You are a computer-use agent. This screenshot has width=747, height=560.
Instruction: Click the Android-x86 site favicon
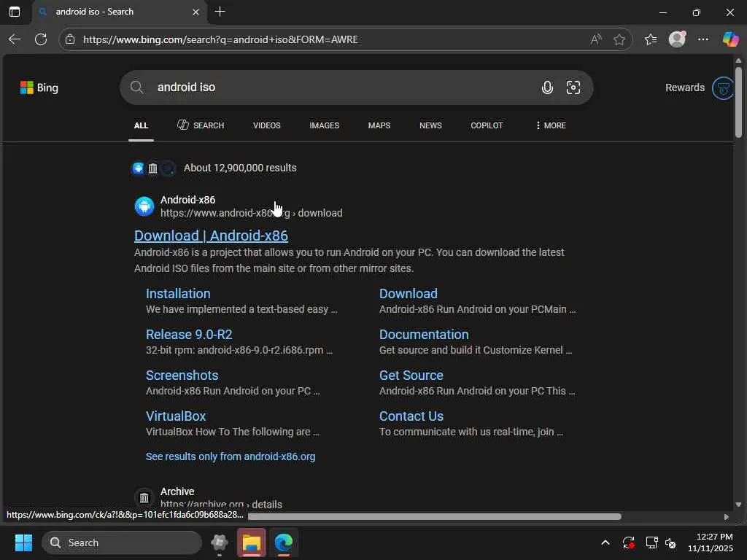(144, 206)
